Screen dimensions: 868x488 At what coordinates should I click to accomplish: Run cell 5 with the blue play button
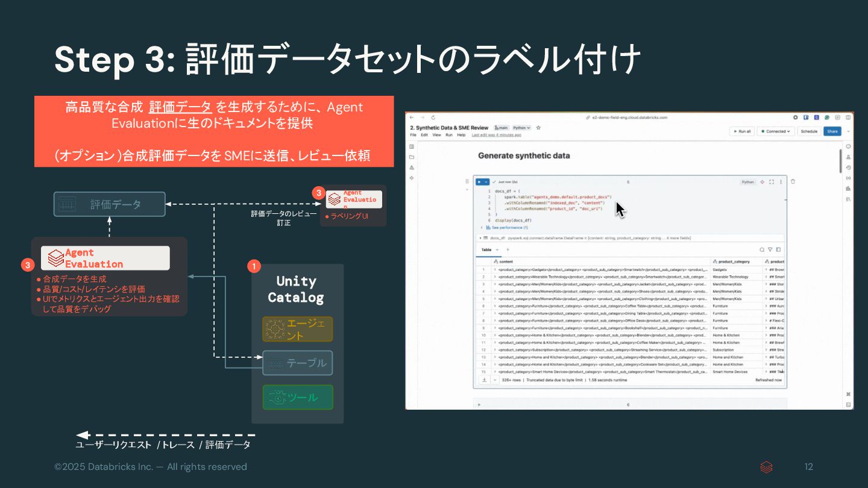(479, 181)
